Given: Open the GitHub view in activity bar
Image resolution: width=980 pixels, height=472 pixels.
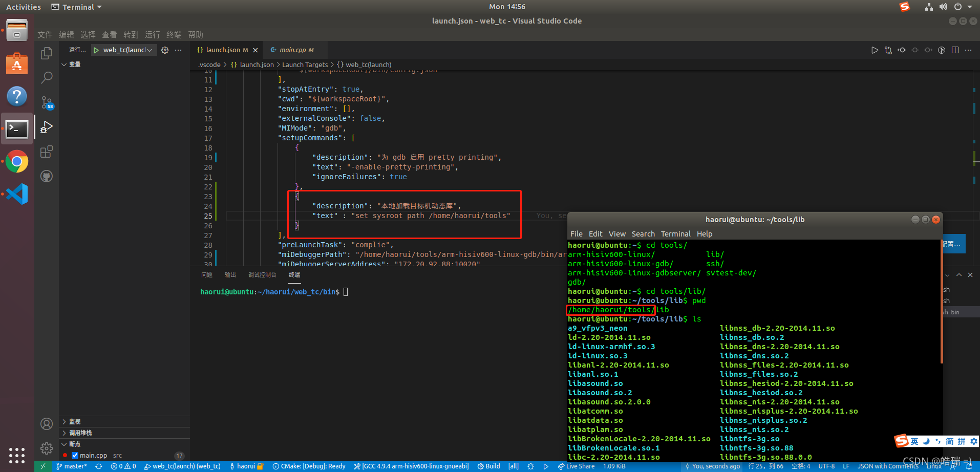Looking at the screenshot, I should coord(47,176).
